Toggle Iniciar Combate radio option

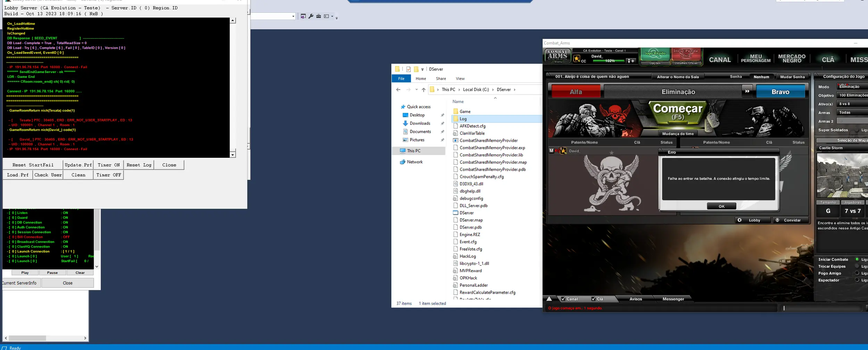click(x=857, y=259)
